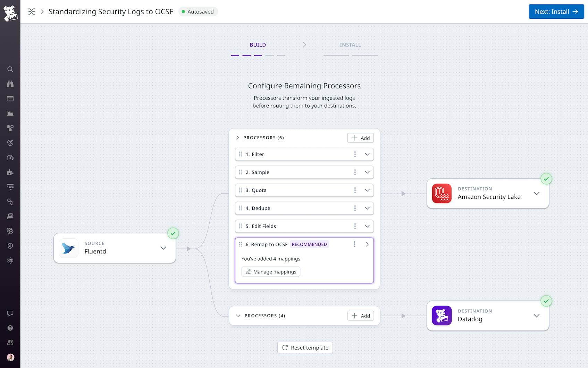
Task: Open the Fluentd source dropdown
Action: [163, 248]
